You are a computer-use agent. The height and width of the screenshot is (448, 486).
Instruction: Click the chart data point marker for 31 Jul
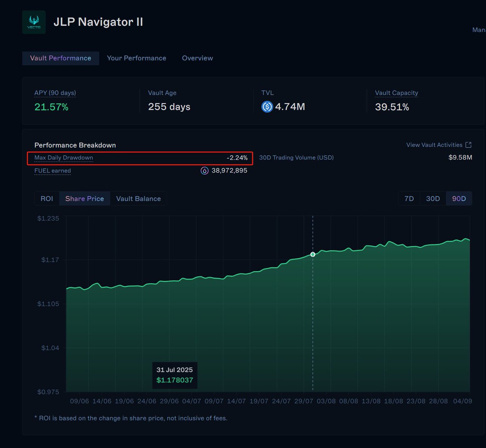tap(313, 254)
